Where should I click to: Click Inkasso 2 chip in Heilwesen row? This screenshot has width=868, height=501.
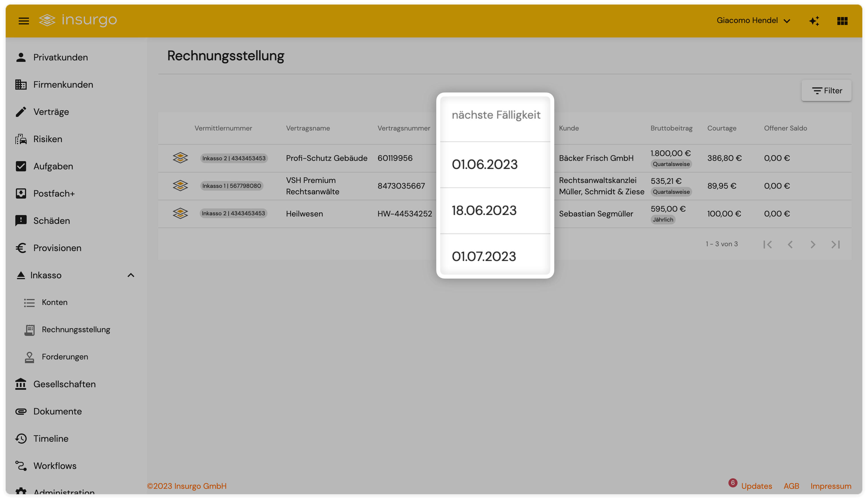[x=233, y=213]
